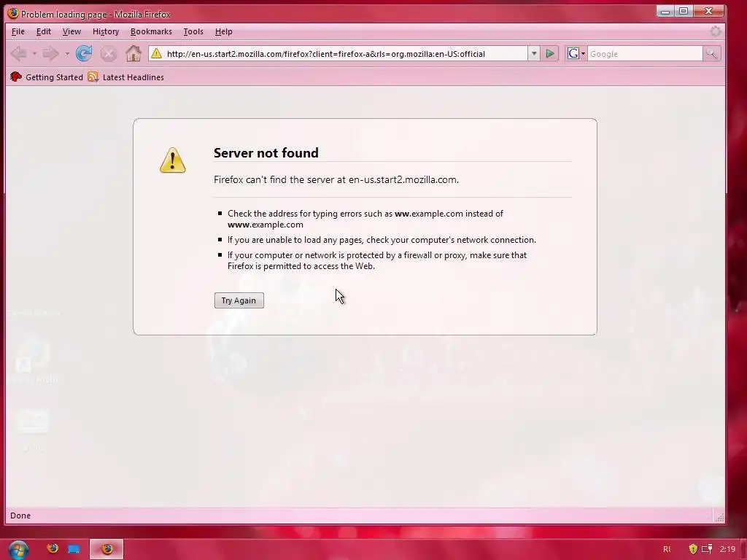747x560 pixels.
Task: Close the Firefox window
Action: coord(708,11)
